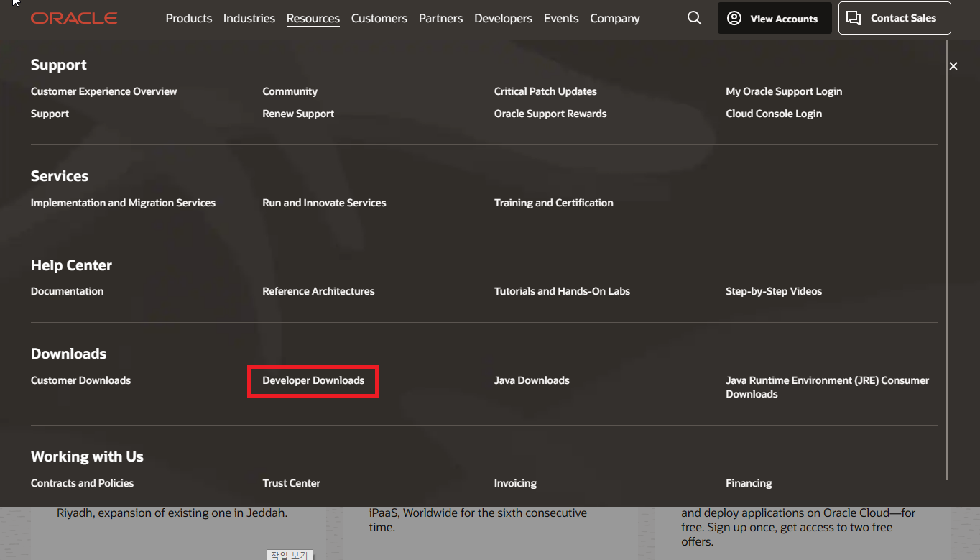Viewport: 980px width, 560px height.
Task: Open the Customers menu
Action: click(x=379, y=18)
